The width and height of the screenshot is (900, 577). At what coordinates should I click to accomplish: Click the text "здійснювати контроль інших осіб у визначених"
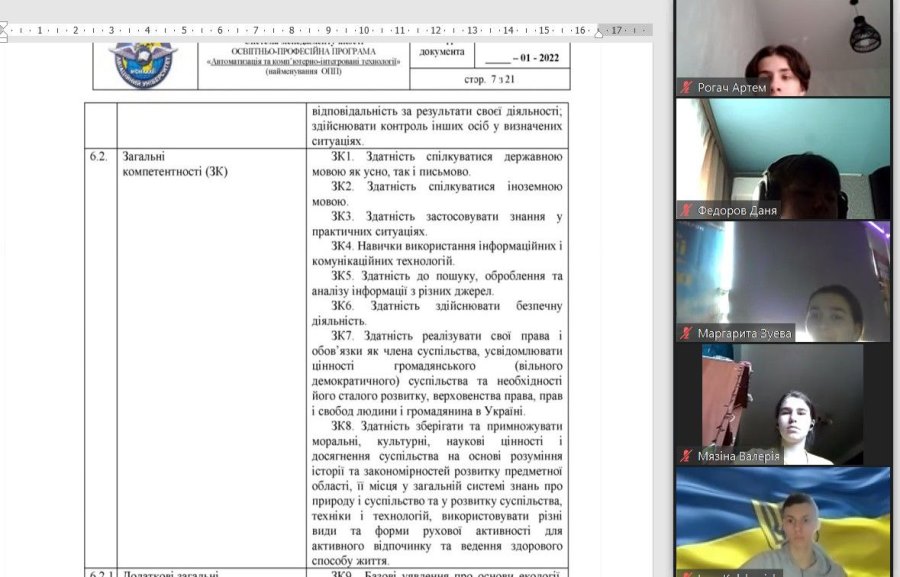[x=437, y=126]
